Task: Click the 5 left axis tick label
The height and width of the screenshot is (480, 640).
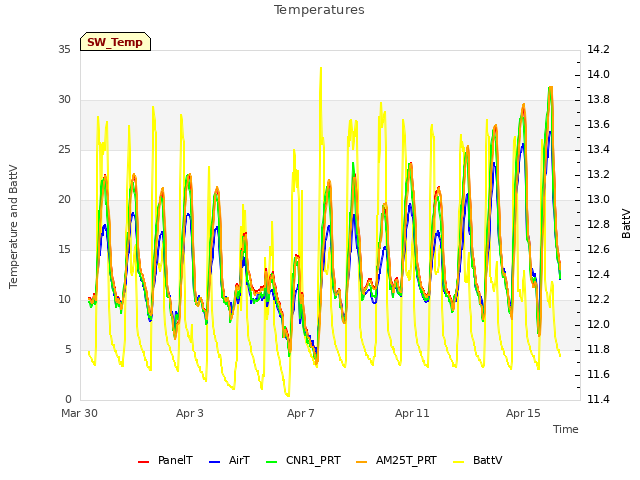Action: 68,349
